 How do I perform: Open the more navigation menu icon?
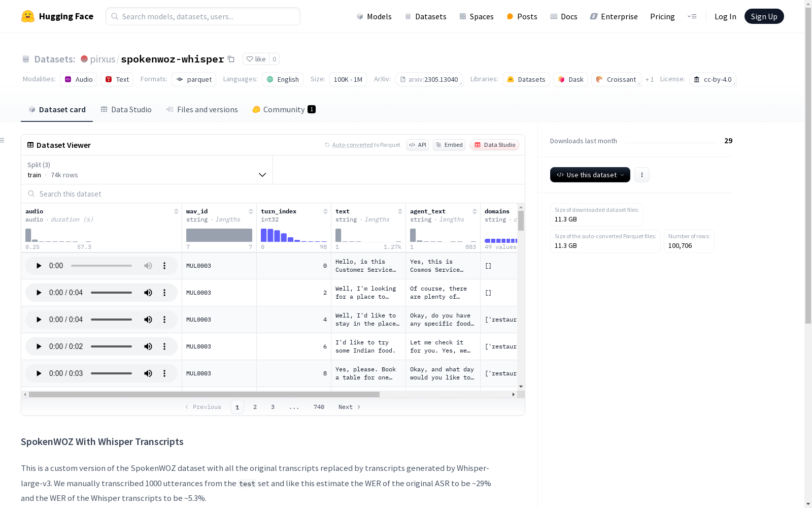coord(692,16)
